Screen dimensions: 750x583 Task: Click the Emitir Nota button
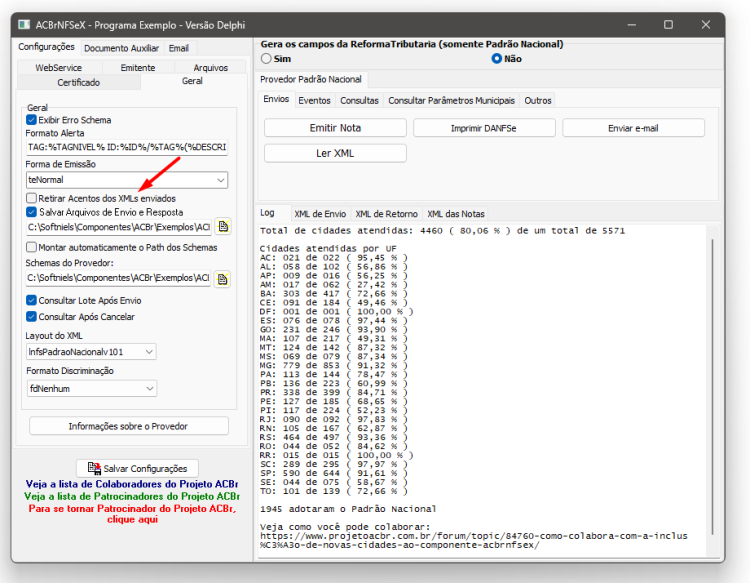click(x=335, y=128)
